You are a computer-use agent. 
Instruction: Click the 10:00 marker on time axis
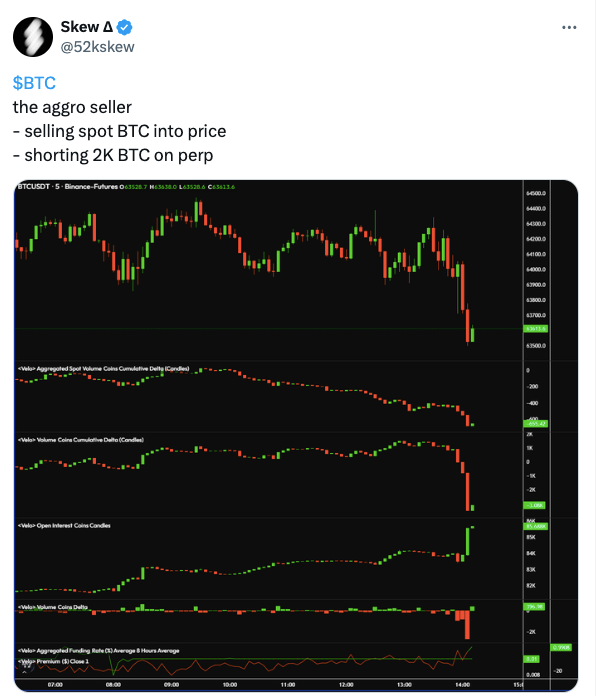click(x=229, y=684)
